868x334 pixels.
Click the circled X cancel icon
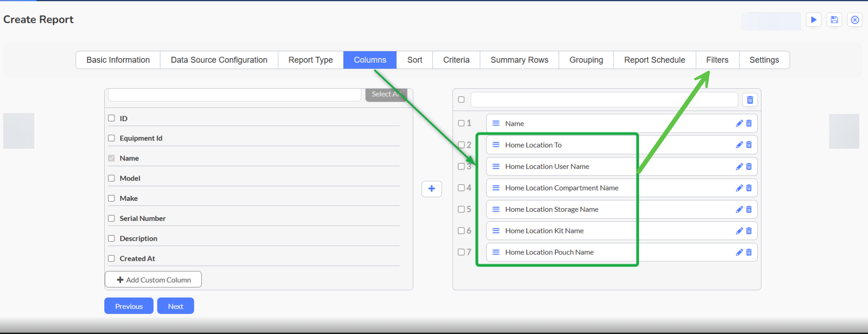[855, 20]
